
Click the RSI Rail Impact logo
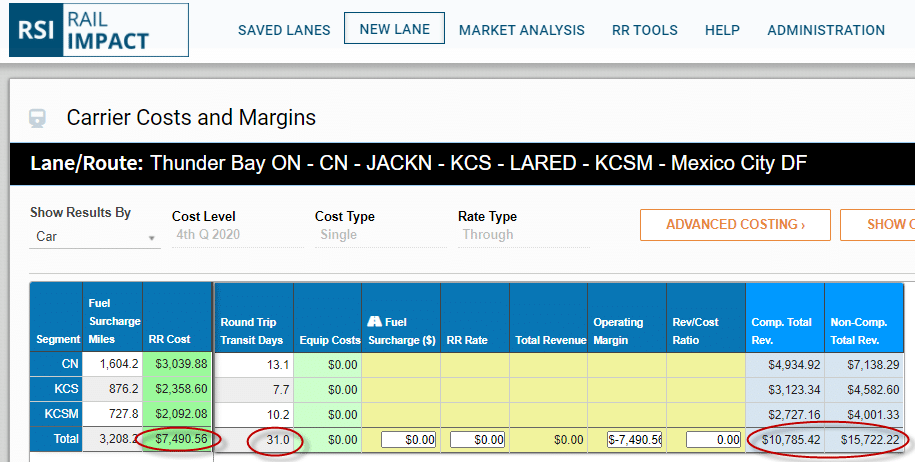[x=98, y=30]
